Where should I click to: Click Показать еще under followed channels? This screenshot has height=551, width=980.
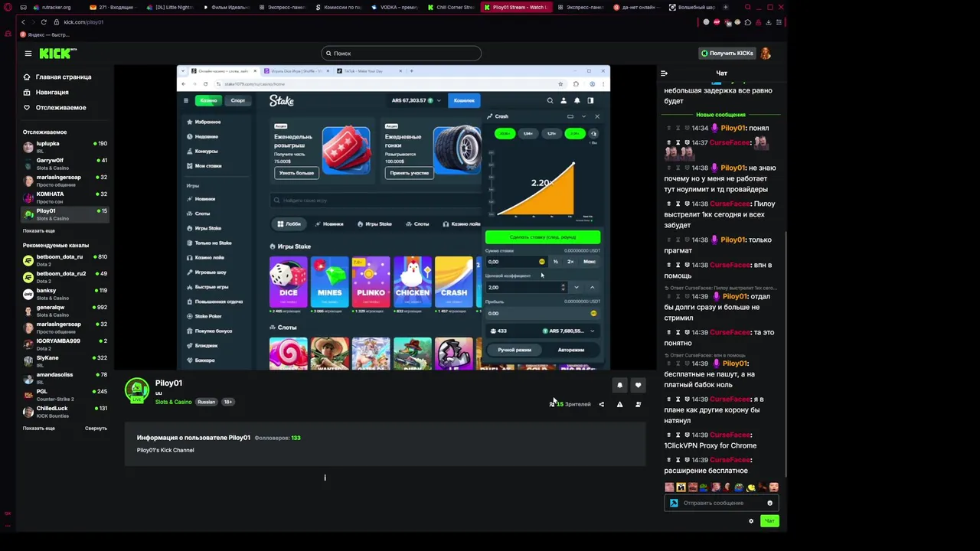pyautogui.click(x=39, y=230)
